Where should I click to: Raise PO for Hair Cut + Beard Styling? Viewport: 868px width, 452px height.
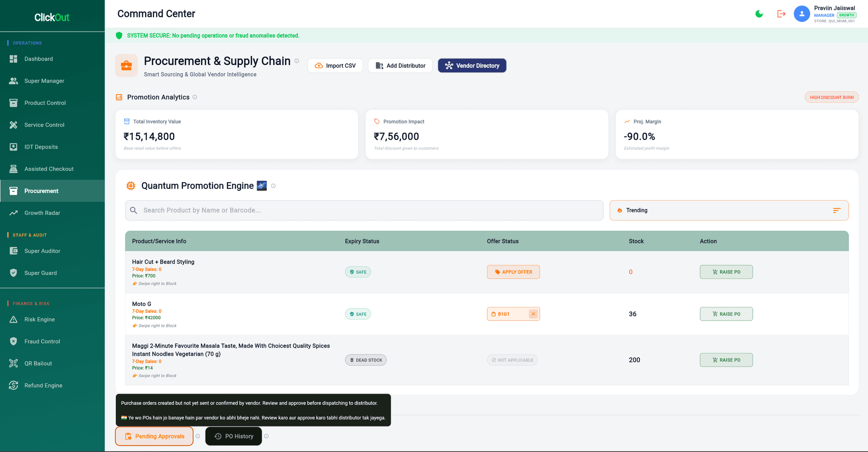(x=726, y=272)
